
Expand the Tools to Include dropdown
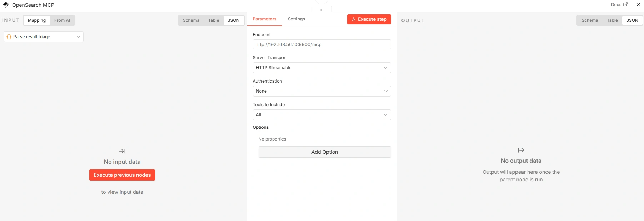[x=321, y=115]
